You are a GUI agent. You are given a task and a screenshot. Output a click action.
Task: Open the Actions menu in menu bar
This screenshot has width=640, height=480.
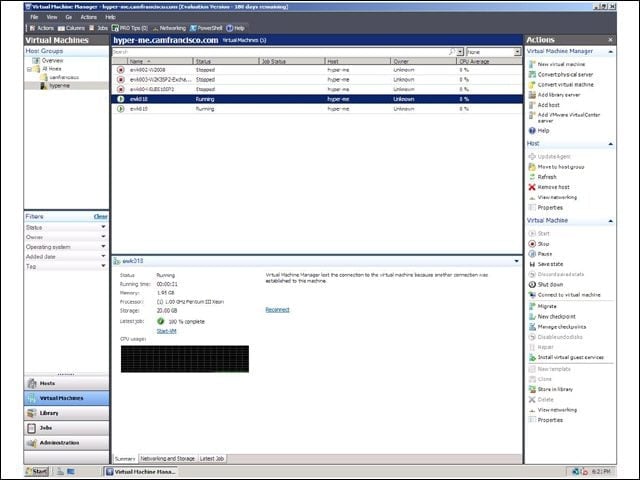click(x=89, y=17)
